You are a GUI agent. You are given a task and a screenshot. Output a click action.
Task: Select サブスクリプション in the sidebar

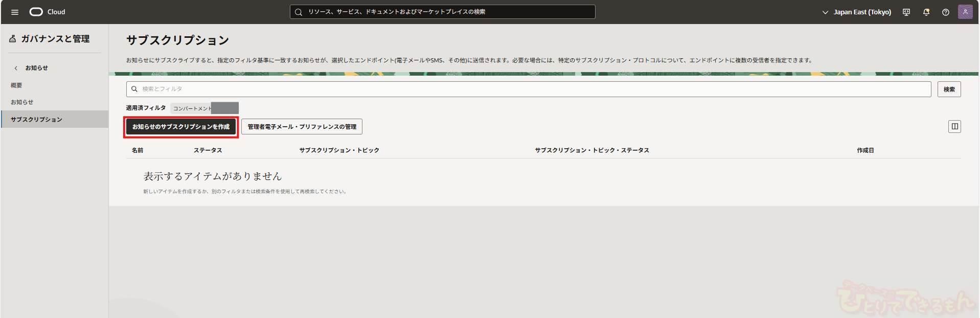[x=36, y=119]
